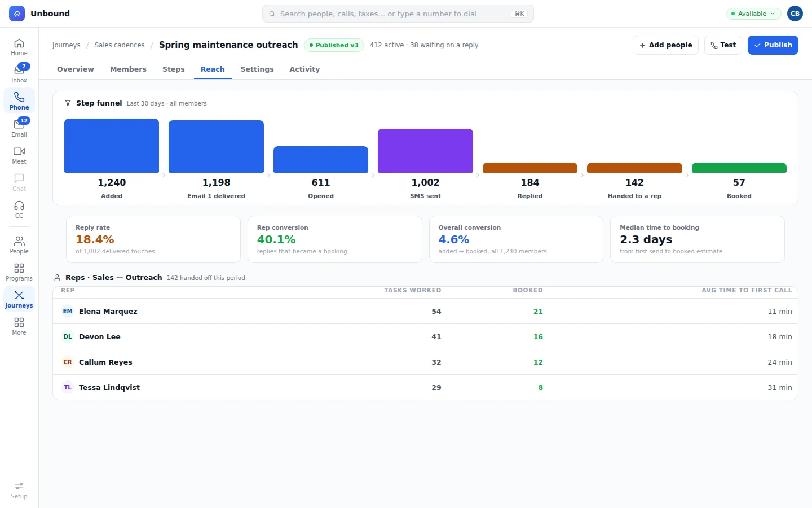Click the Test button

click(x=723, y=45)
